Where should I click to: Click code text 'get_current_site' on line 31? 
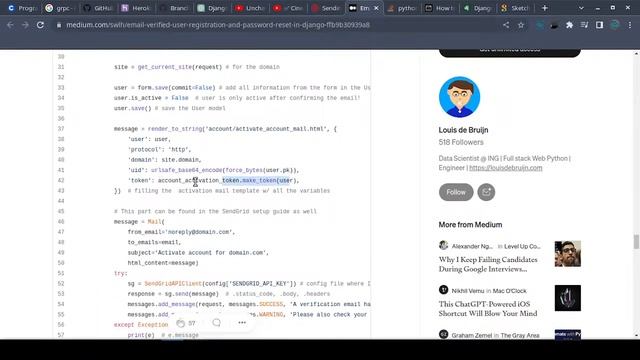(164, 67)
